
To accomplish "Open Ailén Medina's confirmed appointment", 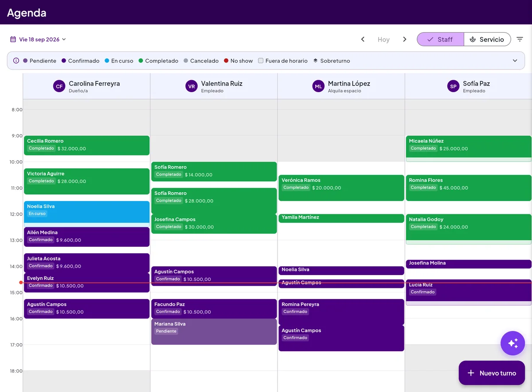I will click(x=87, y=237).
